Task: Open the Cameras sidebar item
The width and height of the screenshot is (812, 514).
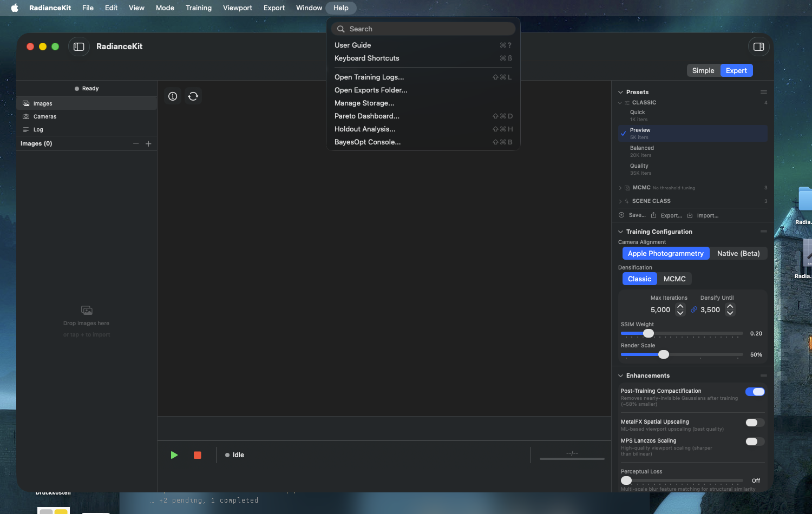Action: 87,116
